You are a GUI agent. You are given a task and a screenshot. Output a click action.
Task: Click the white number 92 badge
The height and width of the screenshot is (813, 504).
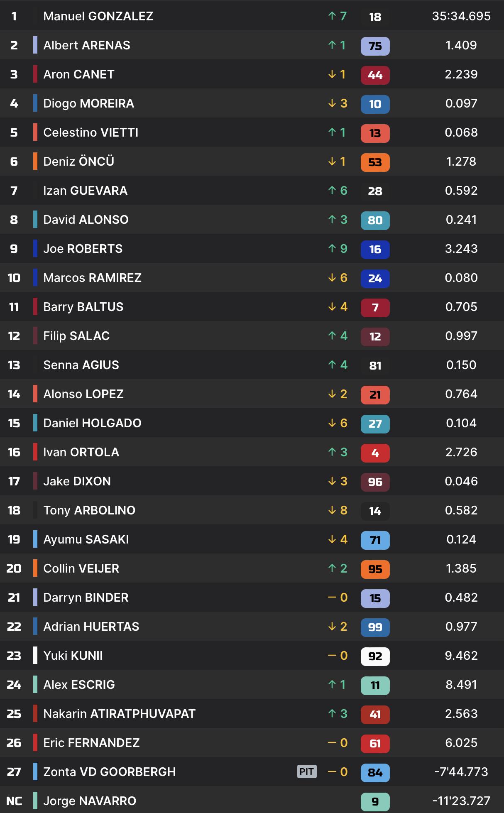[375, 656]
